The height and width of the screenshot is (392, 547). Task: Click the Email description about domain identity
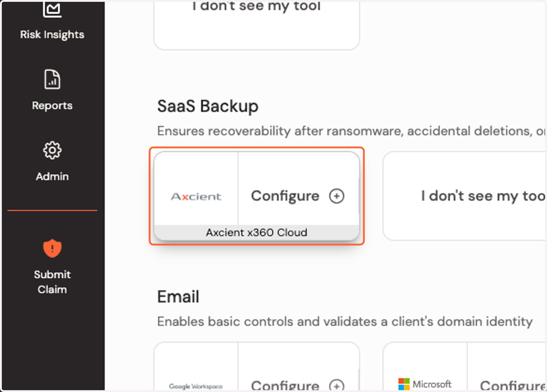(x=345, y=322)
